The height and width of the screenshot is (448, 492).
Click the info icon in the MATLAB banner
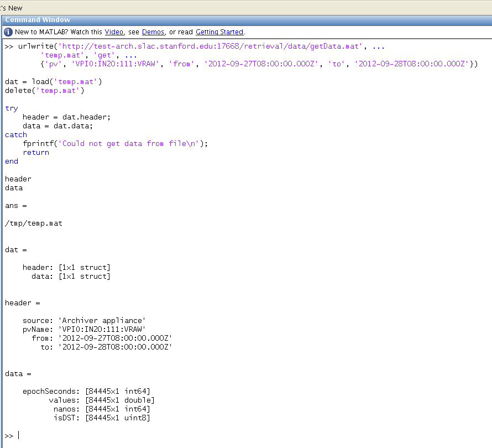coord(8,32)
